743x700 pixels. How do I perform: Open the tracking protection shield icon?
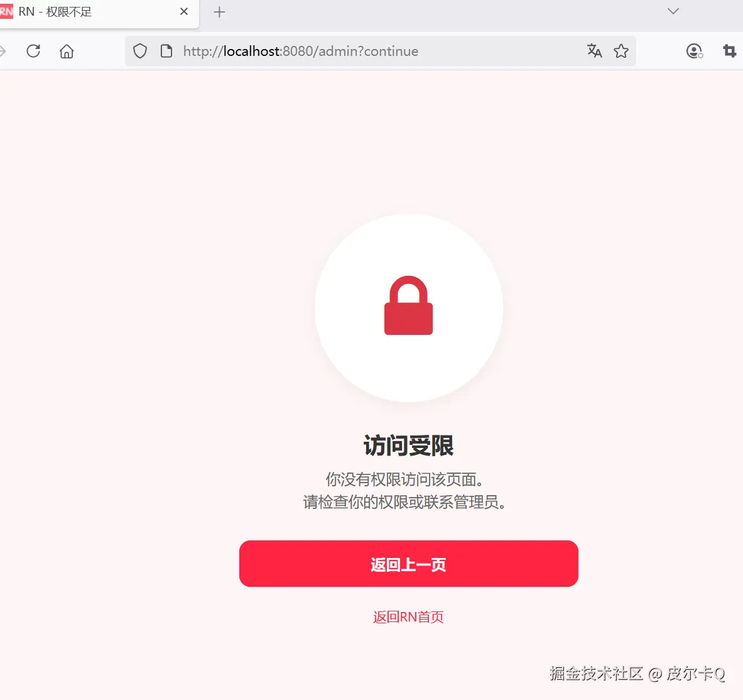(140, 51)
